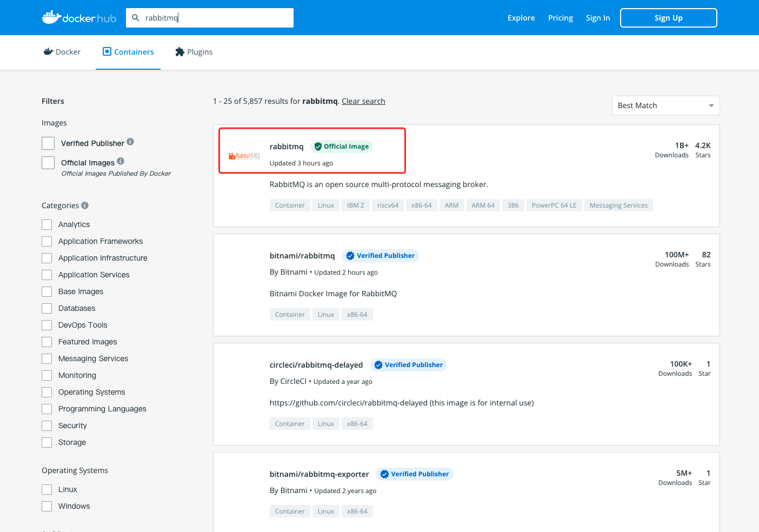Click Verified Publisher badge on bitnami/rabbitmq-exporter
The height and width of the screenshot is (532, 759).
[415, 474]
